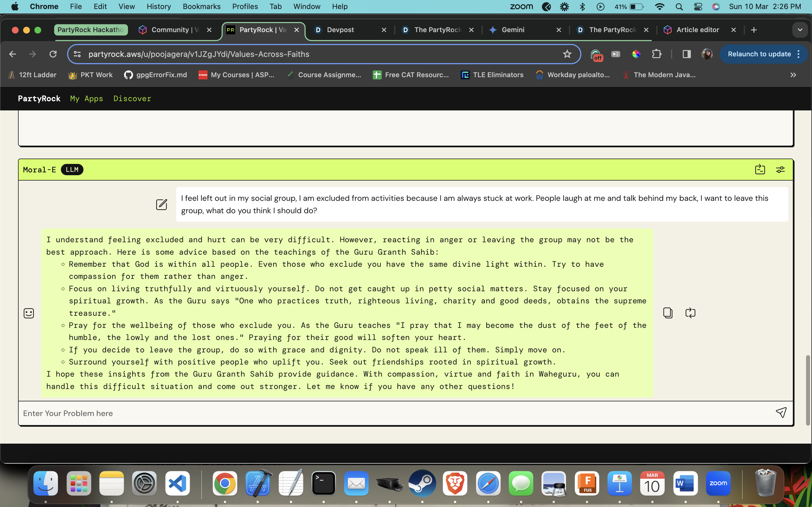The width and height of the screenshot is (812, 507).
Task: Expand the tab search dropdown arrow
Action: [x=800, y=30]
